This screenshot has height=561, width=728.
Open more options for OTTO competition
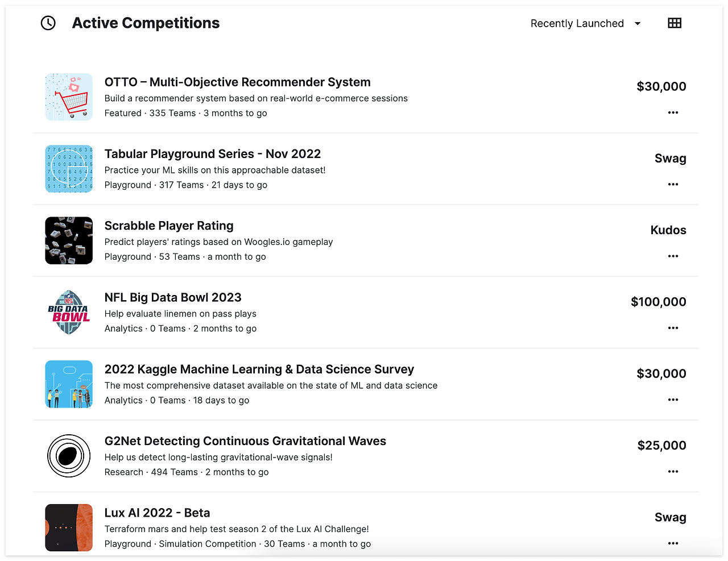point(673,113)
